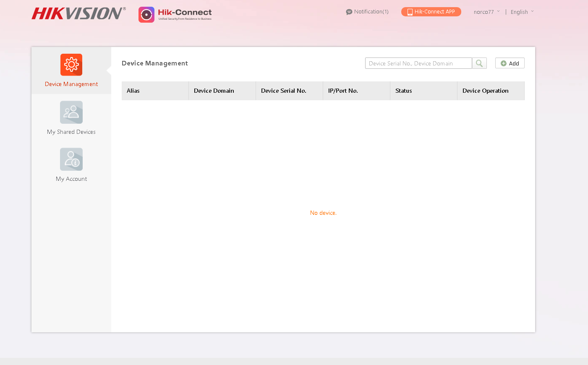Open the Notification(1) link text
The width and height of the screenshot is (588, 365).
click(371, 12)
